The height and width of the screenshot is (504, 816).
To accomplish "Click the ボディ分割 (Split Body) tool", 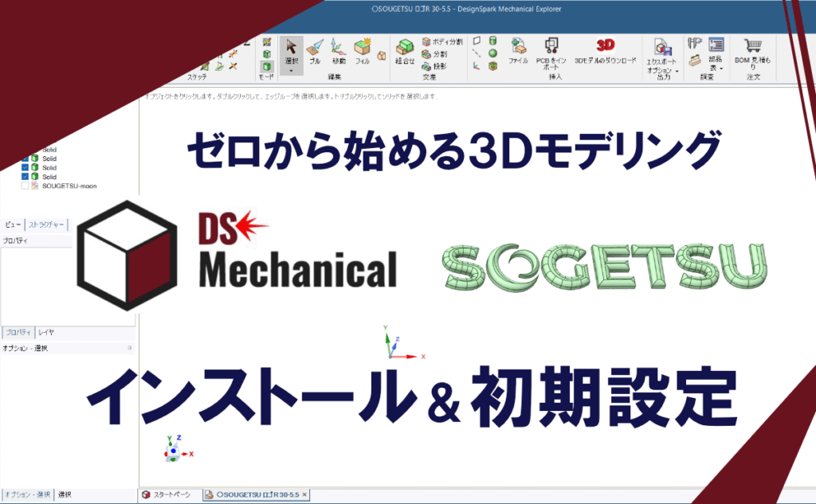I will click(x=441, y=41).
